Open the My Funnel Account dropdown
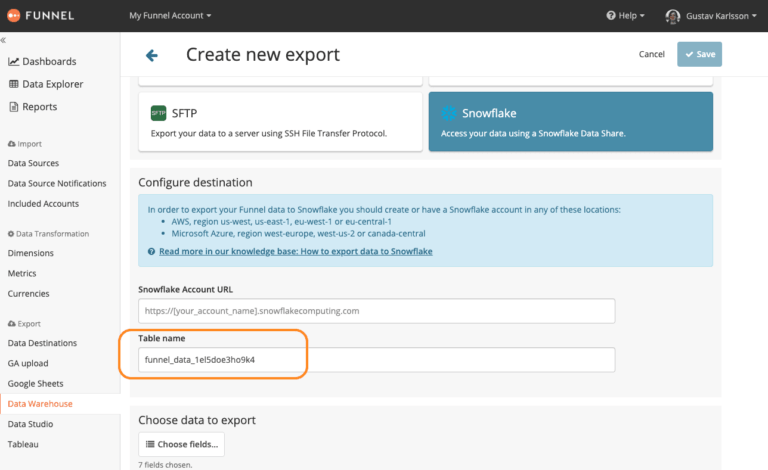Viewport: 768px width, 470px height. coord(170,16)
